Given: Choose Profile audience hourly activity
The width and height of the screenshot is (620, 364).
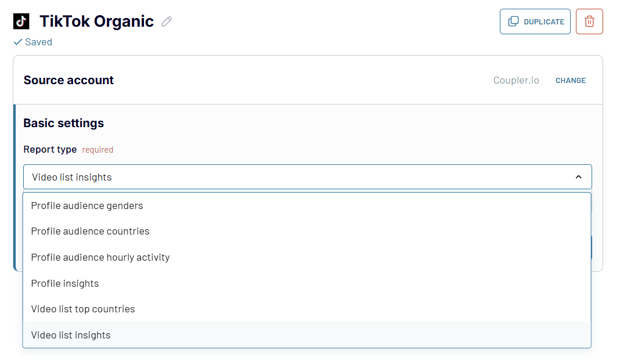Looking at the screenshot, I should tap(307, 257).
